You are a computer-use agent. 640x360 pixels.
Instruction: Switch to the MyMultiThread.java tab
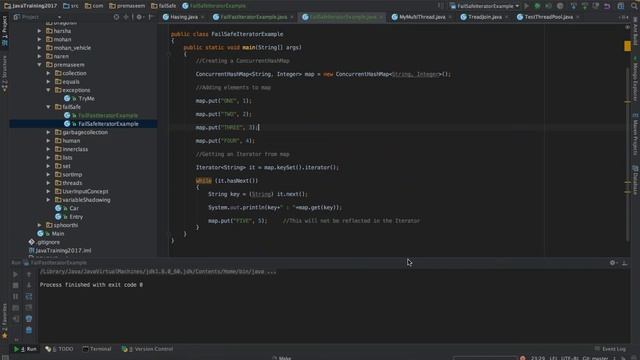tap(422, 17)
